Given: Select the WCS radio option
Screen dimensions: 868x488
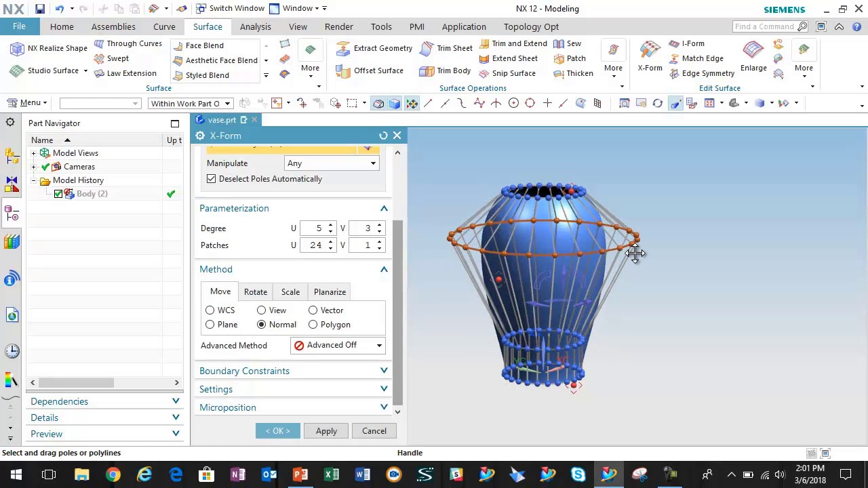Looking at the screenshot, I should pyautogui.click(x=210, y=310).
